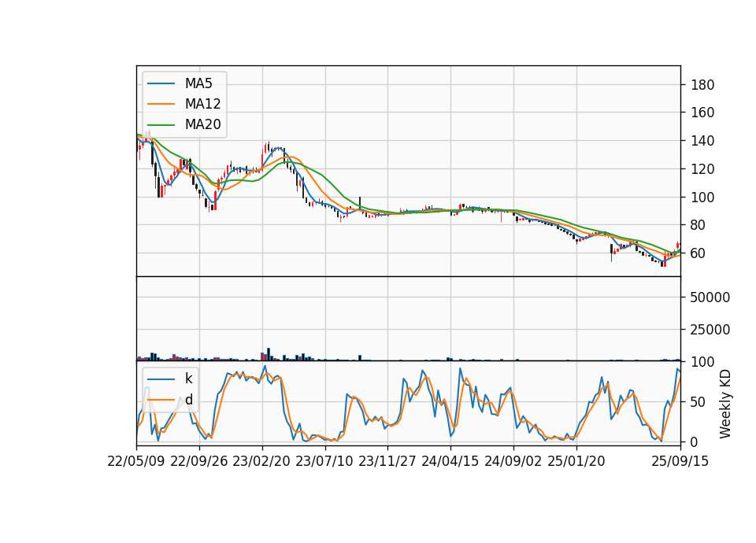Click the k legend label in KD panel
756x543 pixels.
(188, 379)
